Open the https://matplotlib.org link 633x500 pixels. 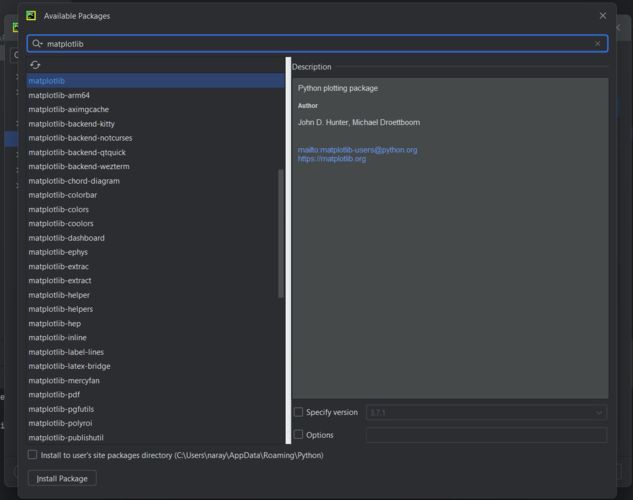(332, 159)
